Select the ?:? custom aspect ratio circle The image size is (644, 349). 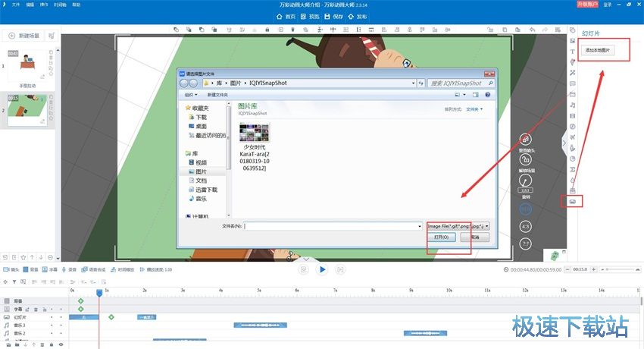[526, 244]
